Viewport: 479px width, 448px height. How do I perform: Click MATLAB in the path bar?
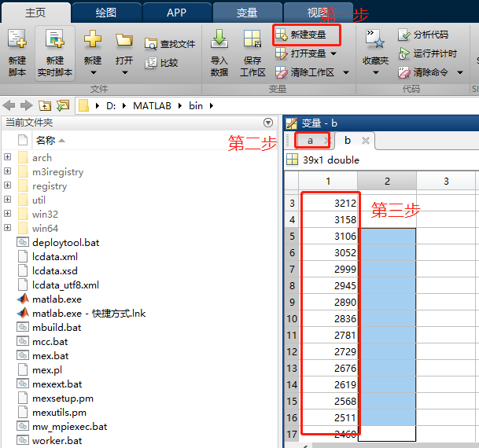coord(152,106)
